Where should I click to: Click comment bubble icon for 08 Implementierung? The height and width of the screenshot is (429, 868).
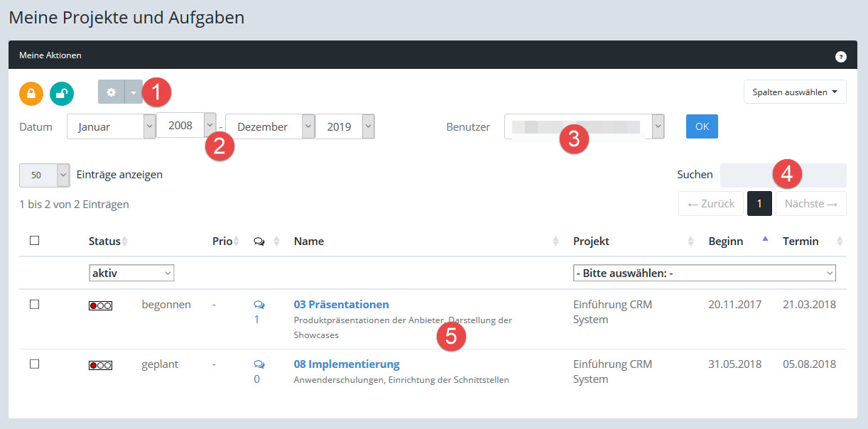point(259,364)
